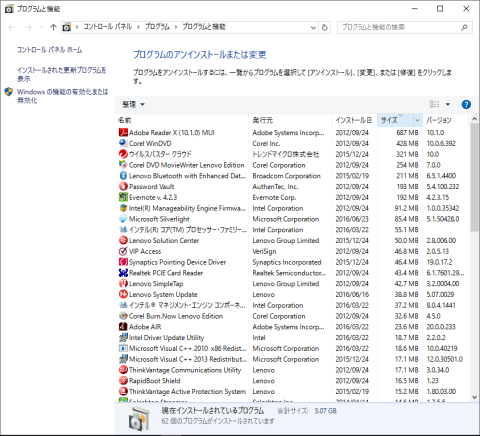Screen dimensions: 480x436
Task: Click the scrollbar down arrow
Action: pyautogui.click(x=474, y=397)
